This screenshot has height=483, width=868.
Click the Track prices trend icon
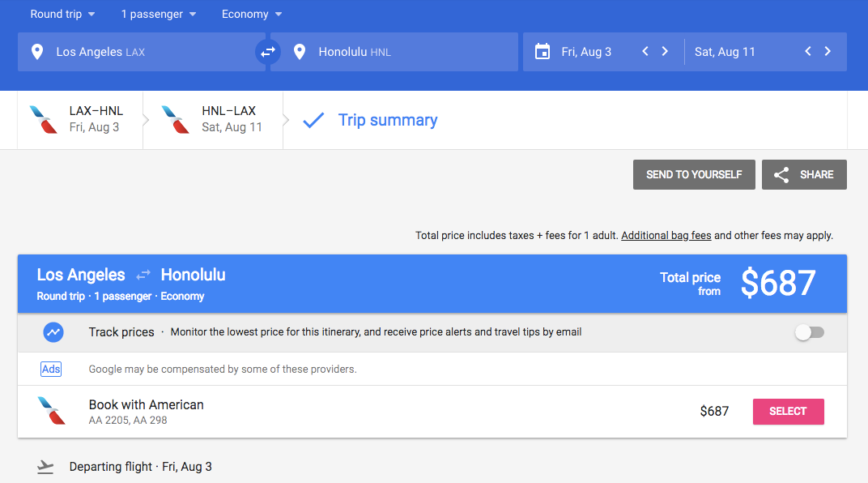point(53,332)
